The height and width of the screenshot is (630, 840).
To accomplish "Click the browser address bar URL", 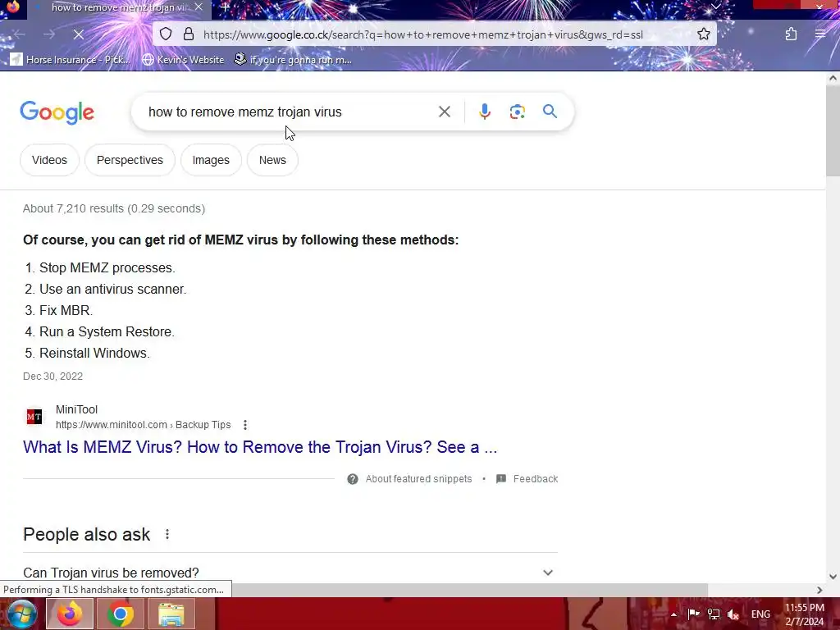I will coord(423,34).
